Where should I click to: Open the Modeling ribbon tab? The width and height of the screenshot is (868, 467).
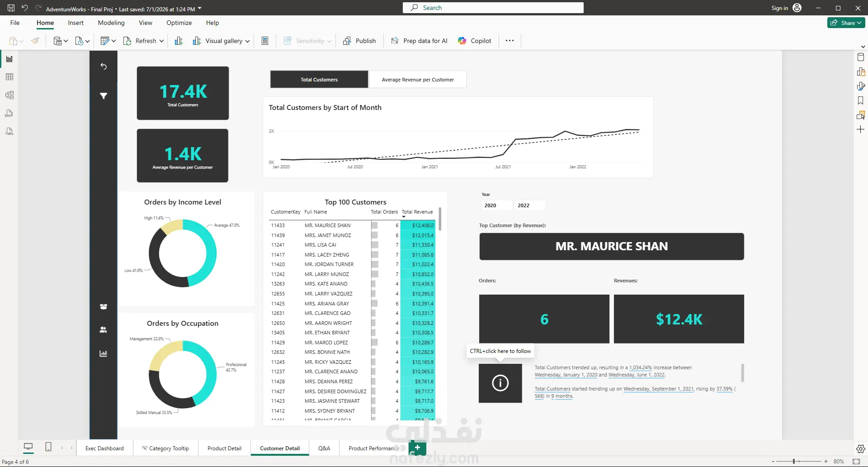[x=111, y=23]
